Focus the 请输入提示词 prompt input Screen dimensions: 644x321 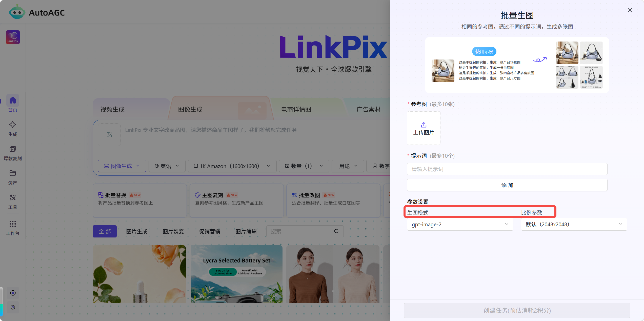507,169
